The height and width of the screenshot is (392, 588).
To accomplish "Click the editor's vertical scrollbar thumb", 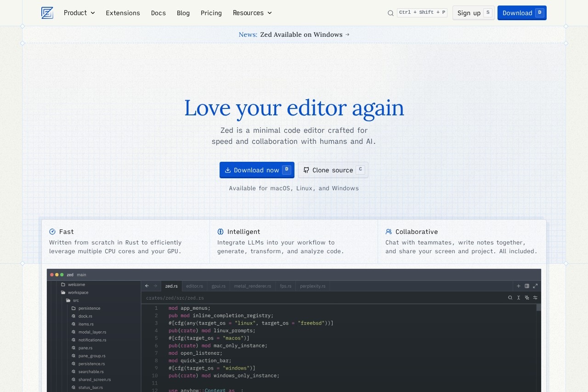I will 538,307.
